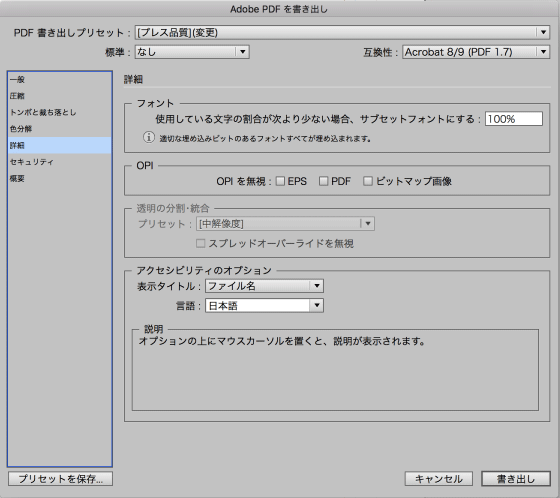Open the 言語 dropdown 日本語

tap(265, 306)
